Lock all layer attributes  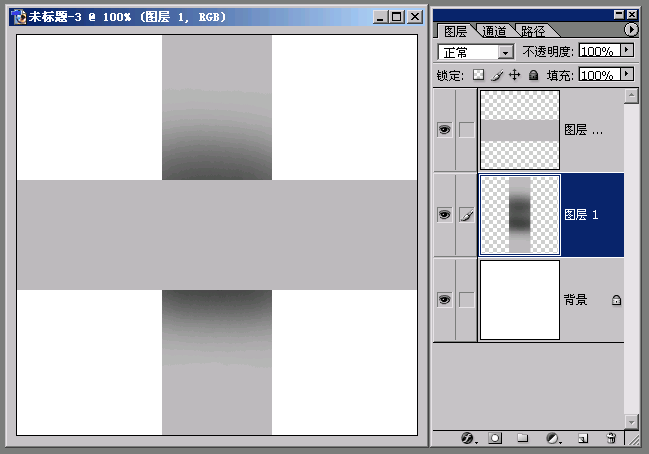click(x=534, y=75)
